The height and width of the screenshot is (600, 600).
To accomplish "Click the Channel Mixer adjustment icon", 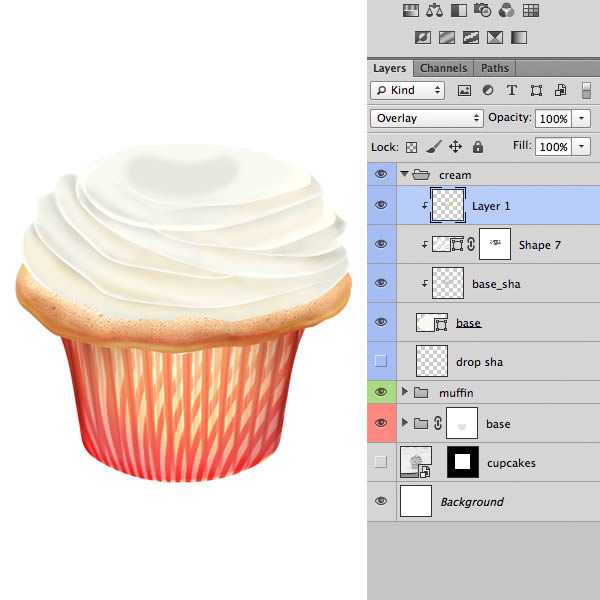I will (x=507, y=11).
